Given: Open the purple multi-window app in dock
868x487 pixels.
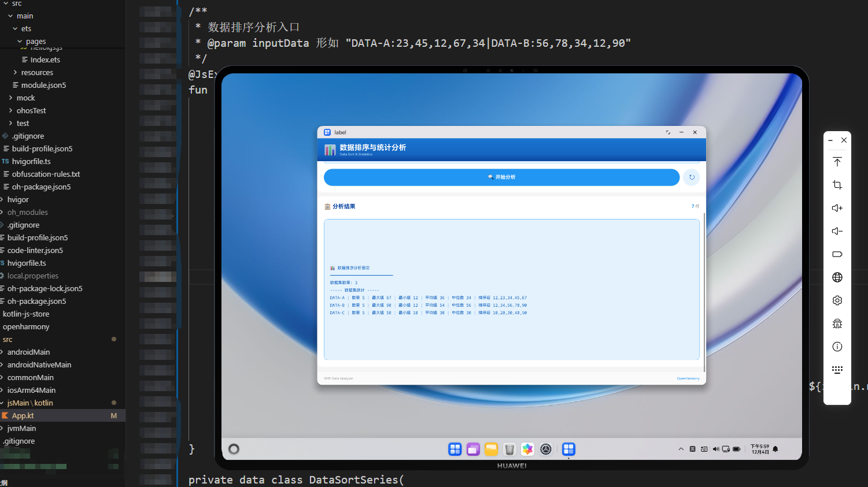Looking at the screenshot, I should 473,449.
